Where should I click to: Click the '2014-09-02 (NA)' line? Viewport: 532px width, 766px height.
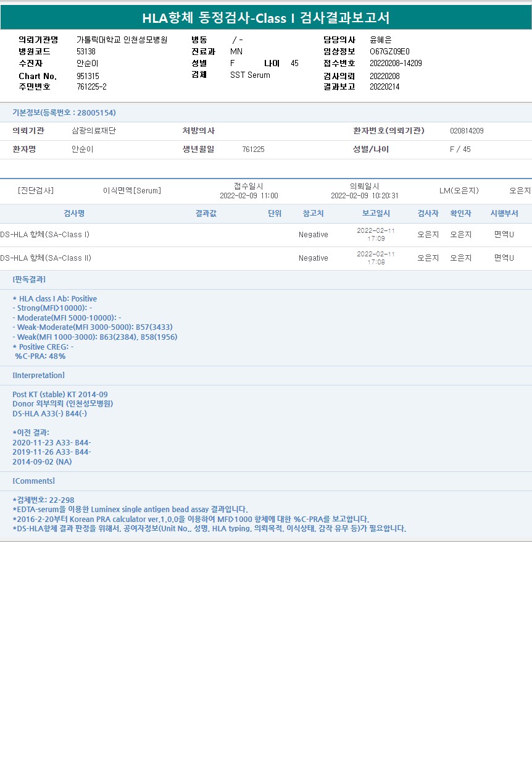point(42,461)
